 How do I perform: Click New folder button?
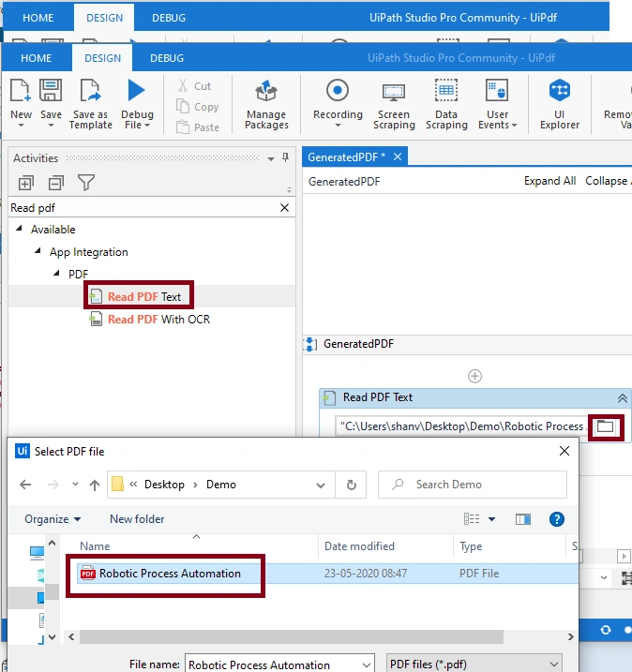(137, 519)
